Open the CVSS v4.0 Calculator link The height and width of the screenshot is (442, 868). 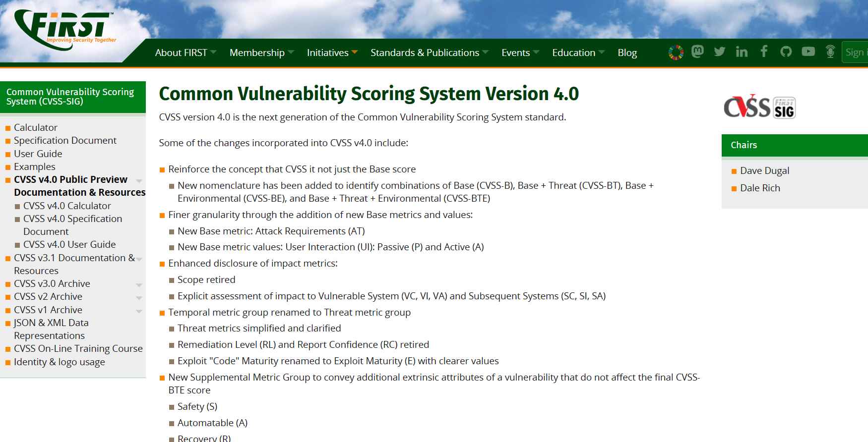(x=67, y=206)
